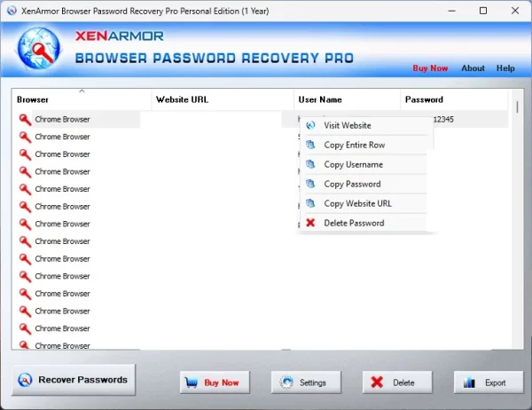
Task: Minimize the XenArmor window
Action: 451,11
